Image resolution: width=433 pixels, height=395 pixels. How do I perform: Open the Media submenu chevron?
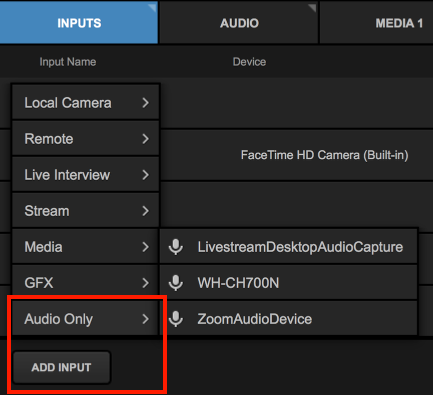pyautogui.click(x=145, y=247)
